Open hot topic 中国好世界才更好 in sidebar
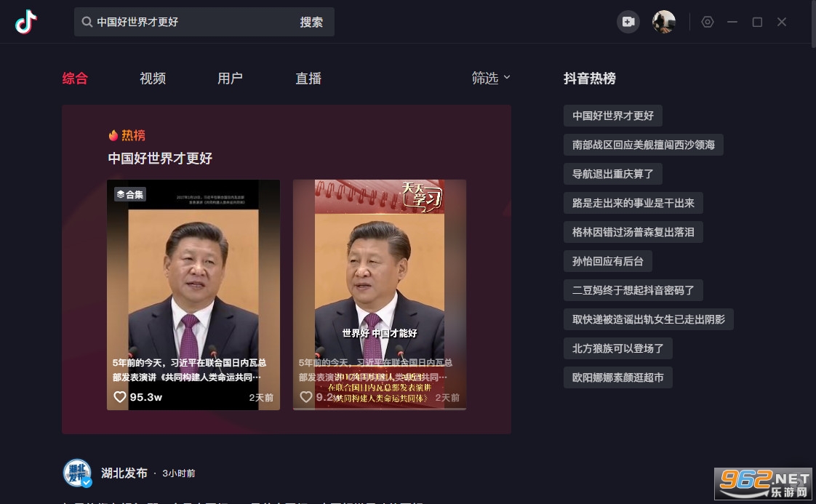The width and height of the screenshot is (816, 504). pos(612,116)
